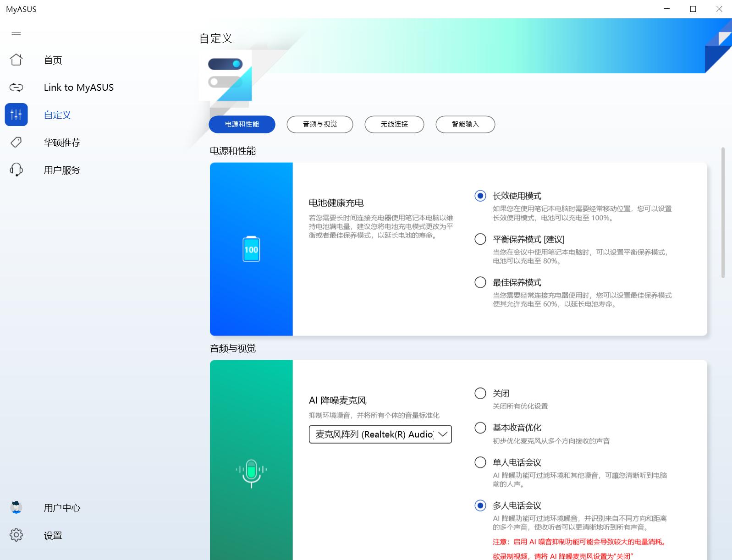Maximize the MyASUS window
The height and width of the screenshot is (560, 732).
click(x=693, y=9)
